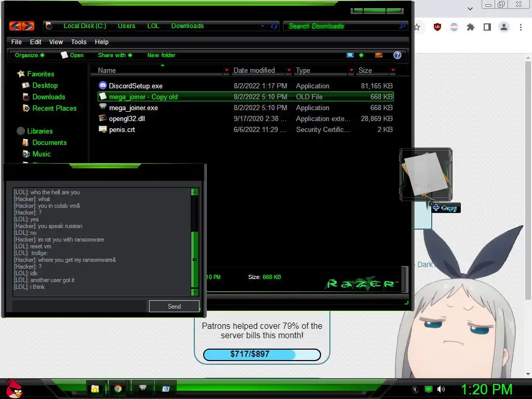Image resolution: width=532 pixels, height=399 pixels.
Task: Select mega_joiner - Copy.old file
Action: 246,97
